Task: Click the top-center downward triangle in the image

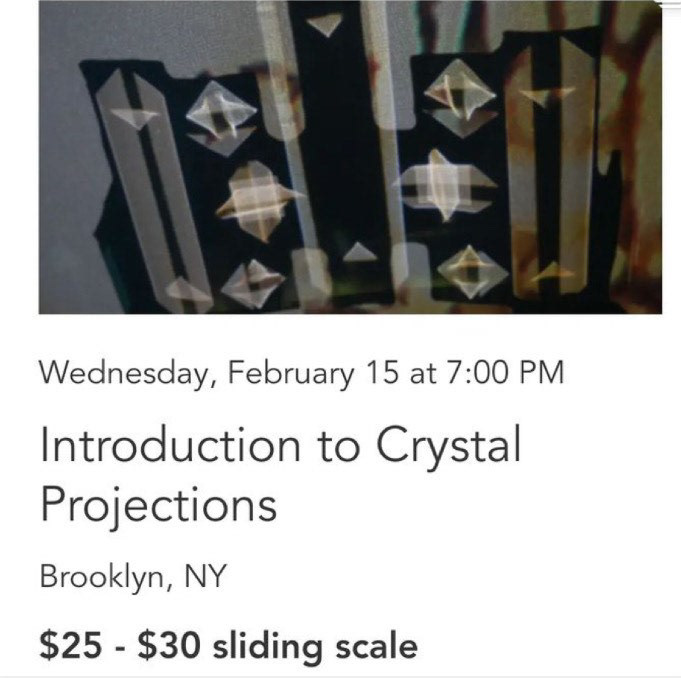Action: point(324,26)
